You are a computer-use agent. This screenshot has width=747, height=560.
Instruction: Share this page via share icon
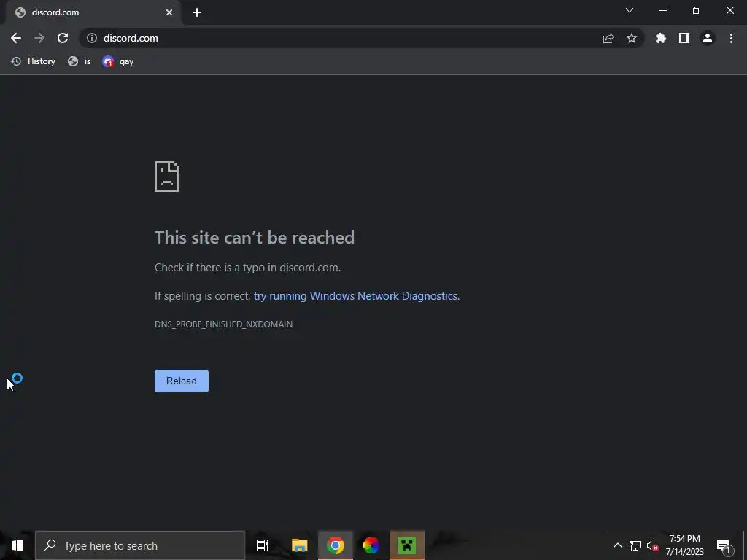click(x=608, y=38)
